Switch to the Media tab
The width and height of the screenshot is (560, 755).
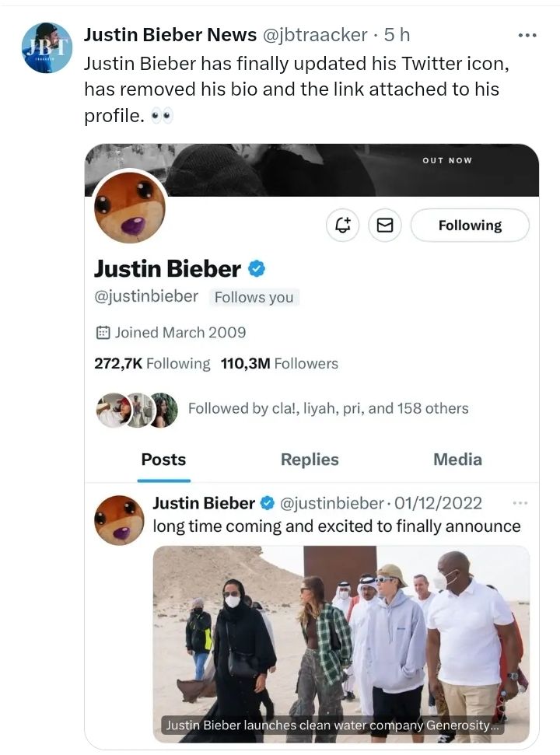point(457,460)
